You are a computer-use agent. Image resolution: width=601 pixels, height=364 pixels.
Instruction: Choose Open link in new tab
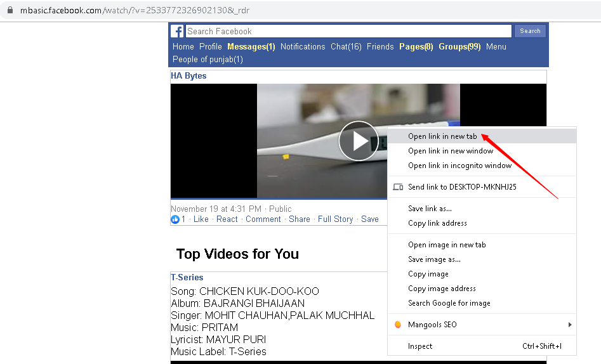[482, 136]
